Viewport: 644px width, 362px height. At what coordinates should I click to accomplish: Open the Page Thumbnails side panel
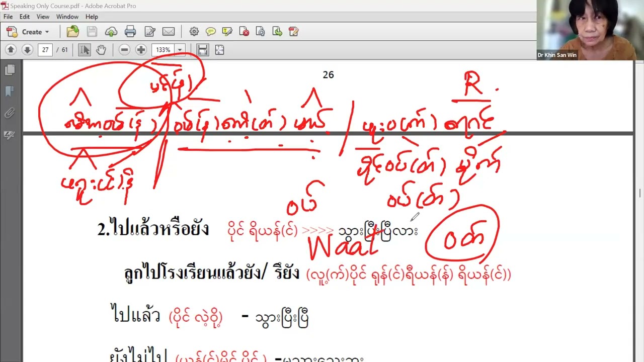pyautogui.click(x=10, y=70)
